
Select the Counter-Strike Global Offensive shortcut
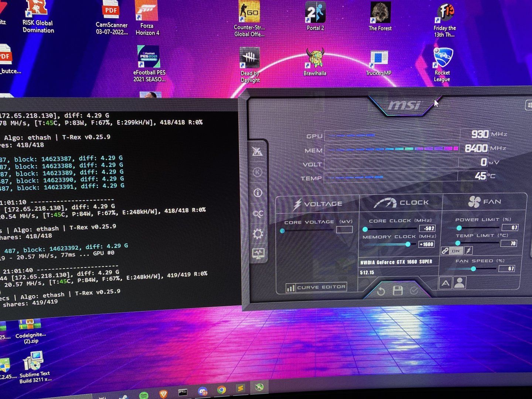click(x=249, y=19)
